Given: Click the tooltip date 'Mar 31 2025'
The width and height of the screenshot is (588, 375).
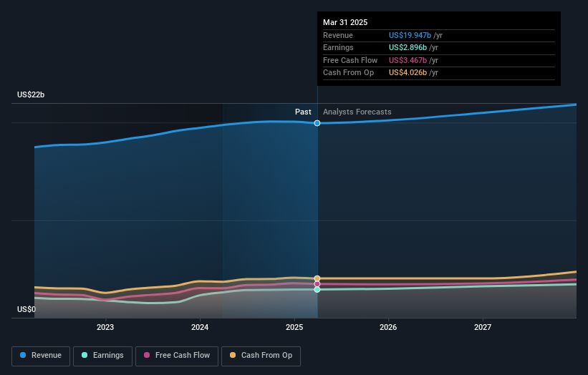Looking at the screenshot, I should (x=345, y=22).
